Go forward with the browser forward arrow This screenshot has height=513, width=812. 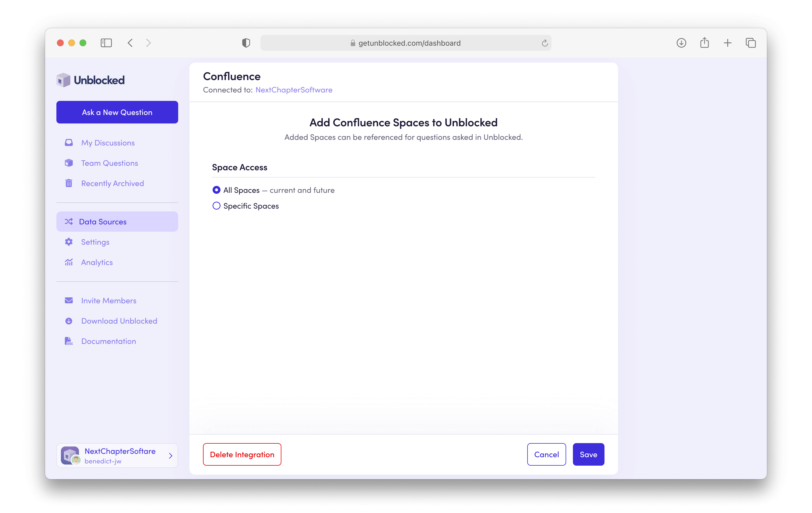tap(148, 43)
